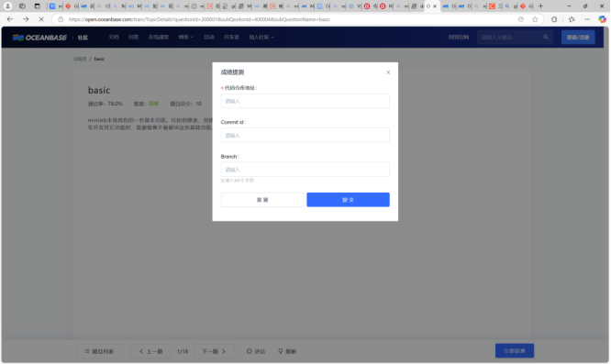
Task: Focus the 代码仓库地址 input field
Action: click(x=305, y=101)
